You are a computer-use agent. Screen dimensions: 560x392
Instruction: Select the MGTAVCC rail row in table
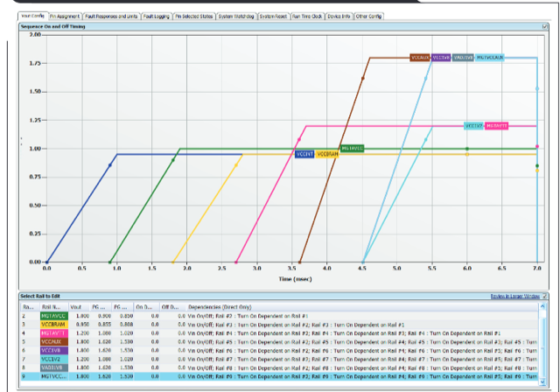click(52, 315)
